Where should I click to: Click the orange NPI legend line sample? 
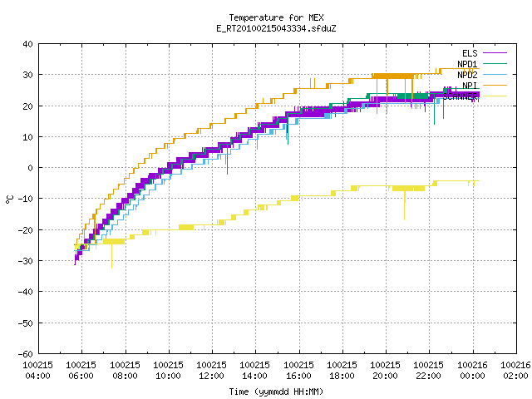pos(495,85)
